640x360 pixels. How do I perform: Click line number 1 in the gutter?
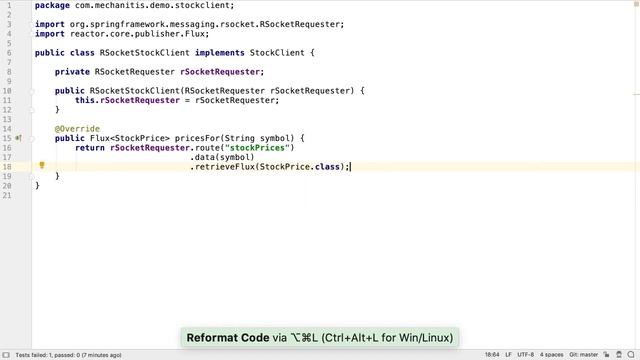pyautogui.click(x=9, y=5)
